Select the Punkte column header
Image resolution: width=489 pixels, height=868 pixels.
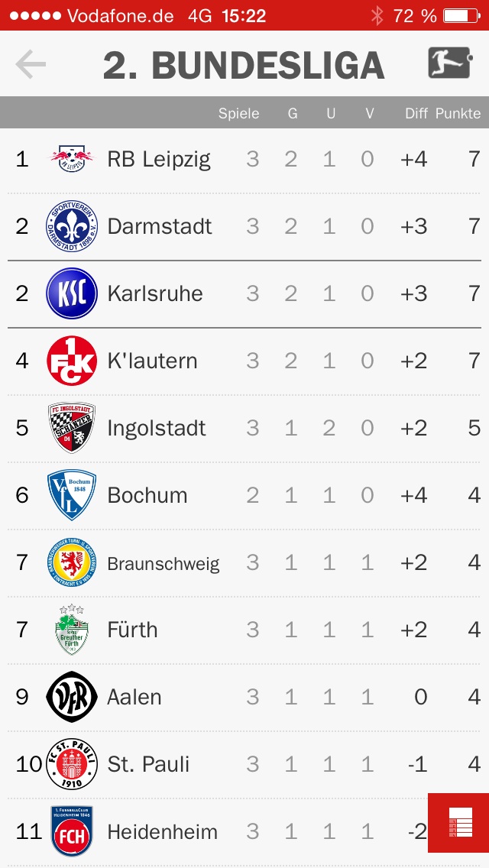click(458, 114)
